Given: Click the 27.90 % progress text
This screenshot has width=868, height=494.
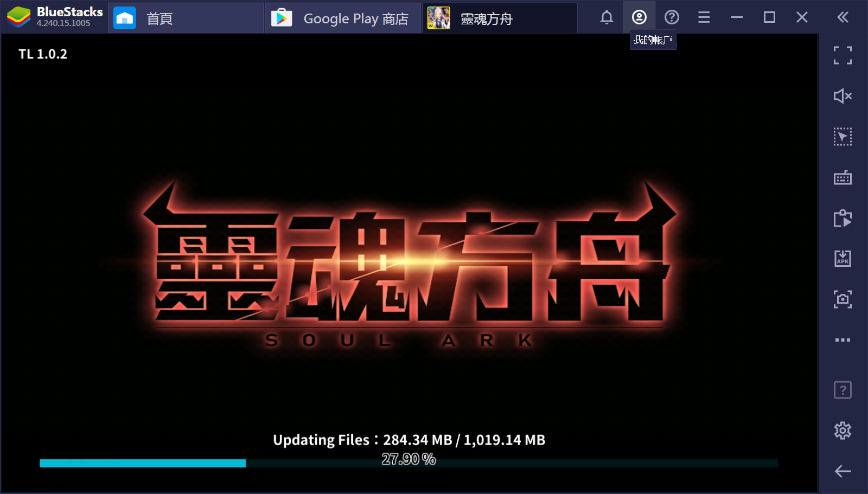Looking at the screenshot, I should point(409,459).
